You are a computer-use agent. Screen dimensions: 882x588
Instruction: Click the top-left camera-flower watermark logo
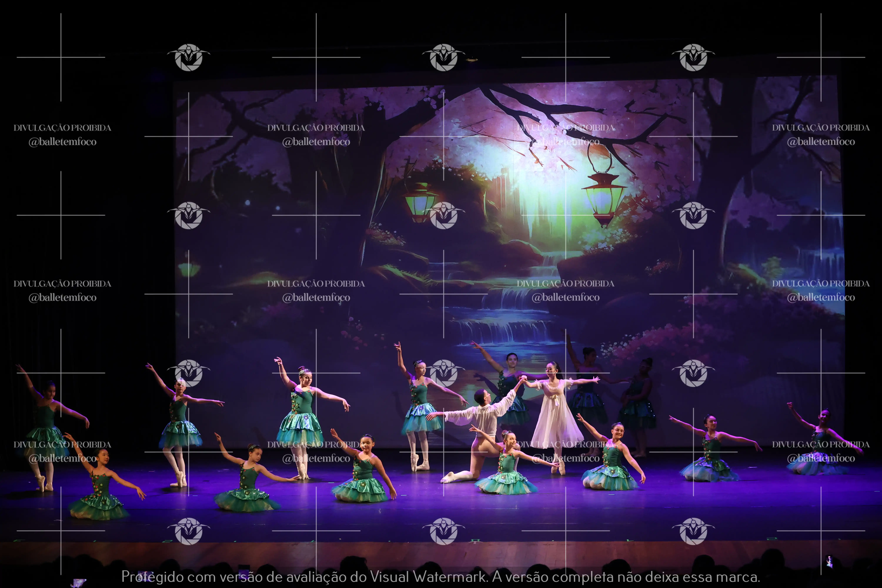189,57
